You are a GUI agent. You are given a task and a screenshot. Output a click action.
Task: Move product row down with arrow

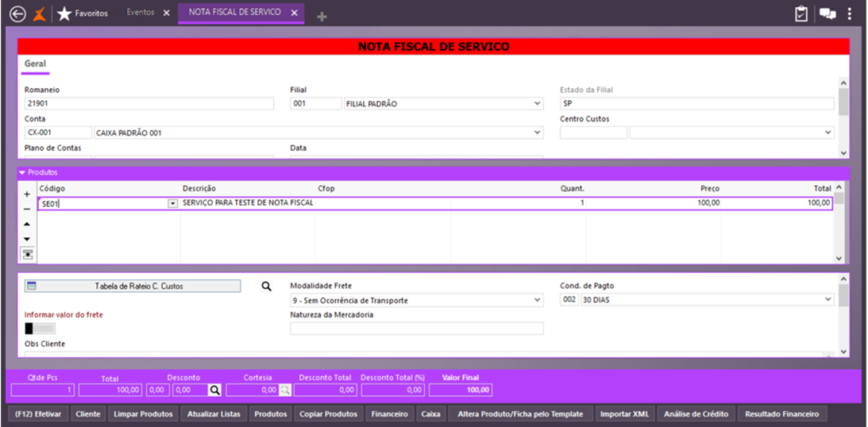point(27,239)
